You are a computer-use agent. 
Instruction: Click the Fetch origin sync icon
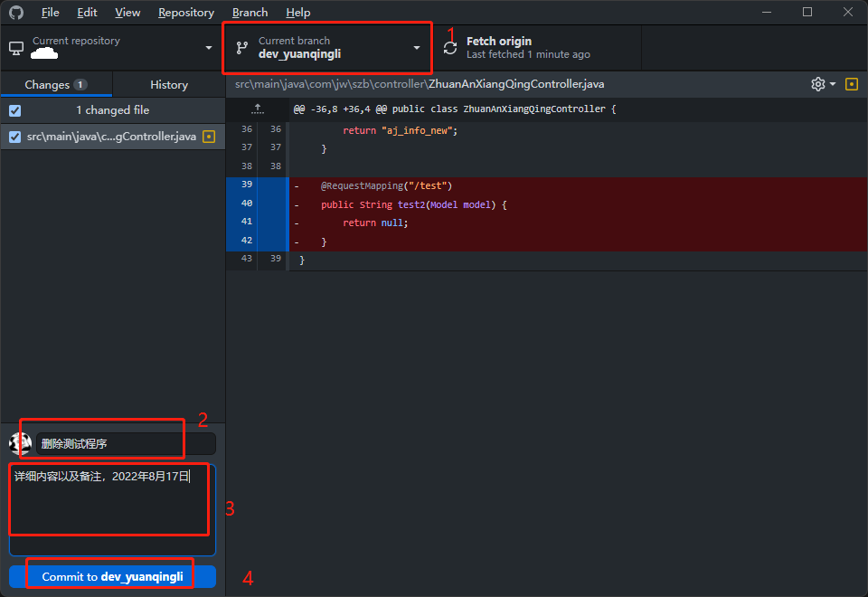[x=450, y=48]
